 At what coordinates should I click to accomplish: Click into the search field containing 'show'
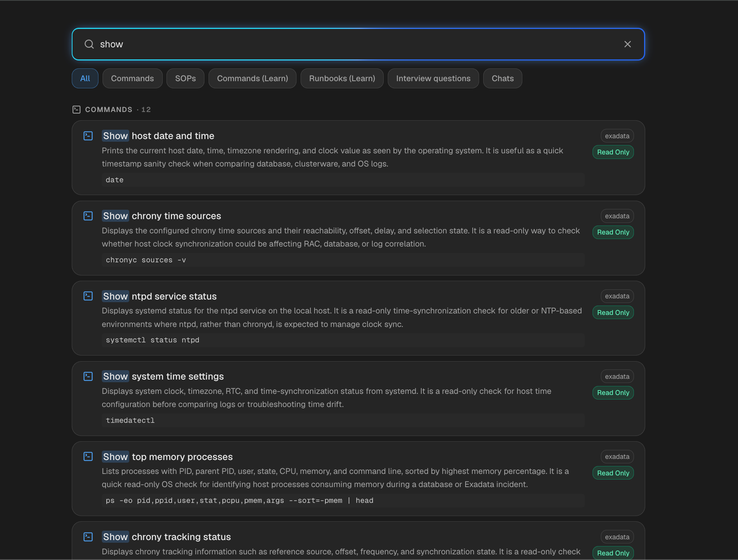coord(358,44)
